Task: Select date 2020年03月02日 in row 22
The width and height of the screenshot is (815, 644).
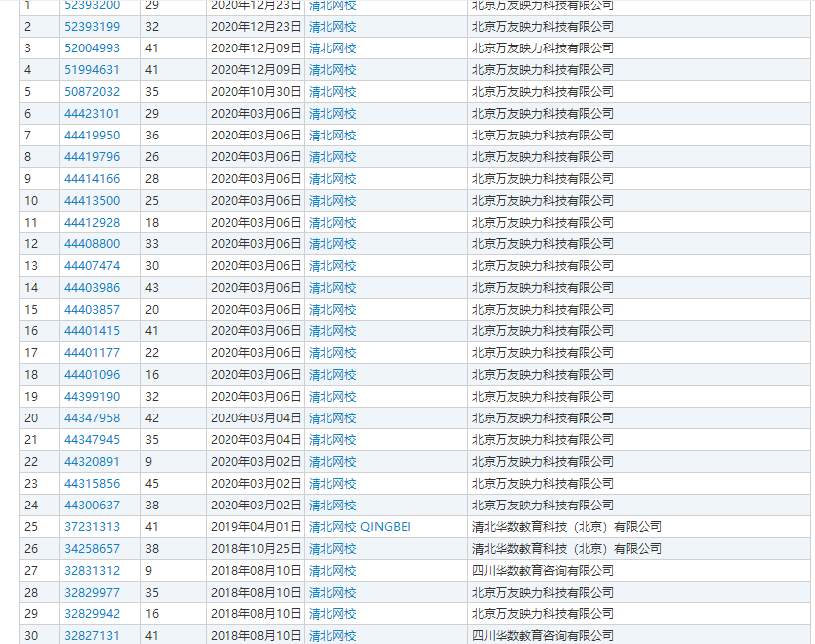Action: (x=256, y=462)
